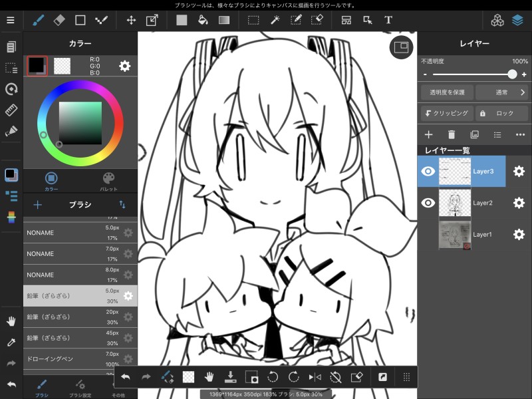This screenshot has height=399, width=532.
Task: Select the rectangle shape tool
Action: tap(80, 21)
